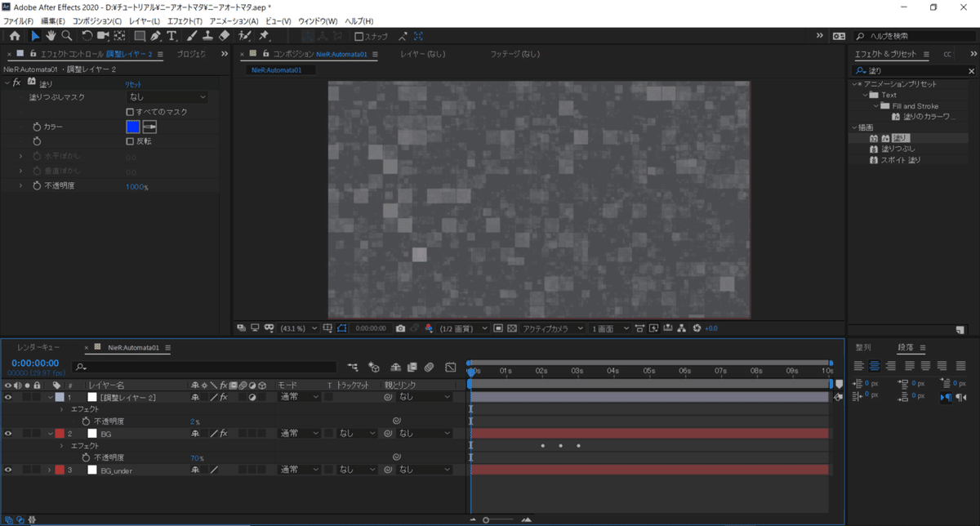This screenshot has height=526, width=980.
Task: Hide the 調整レイヤー 2 layer eye
Action: [x=8, y=397]
